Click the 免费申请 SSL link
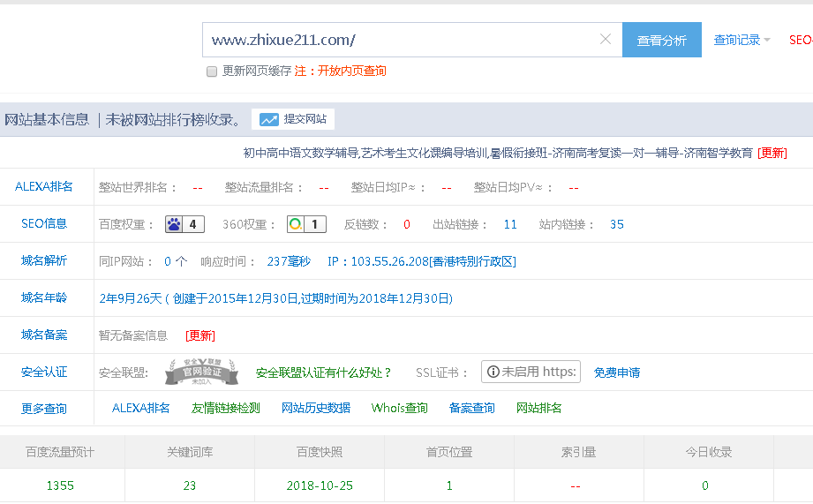This screenshot has width=813, height=504. point(617,372)
